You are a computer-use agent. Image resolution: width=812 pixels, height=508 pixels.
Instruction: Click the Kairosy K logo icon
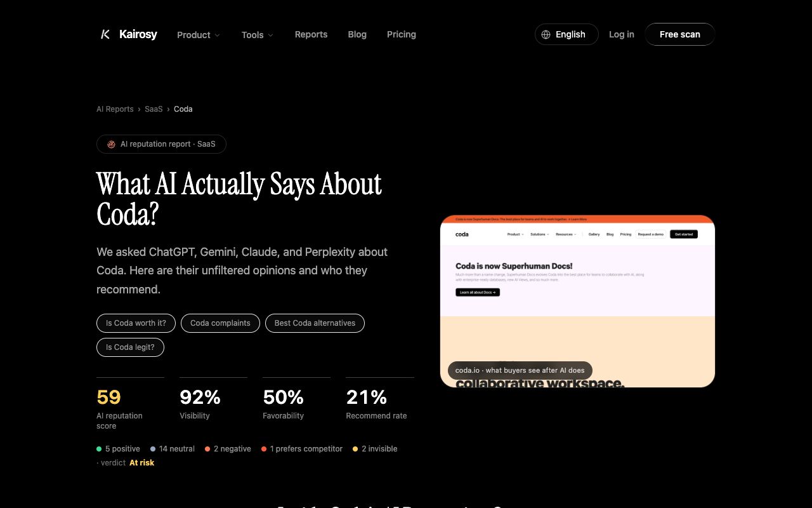(105, 34)
